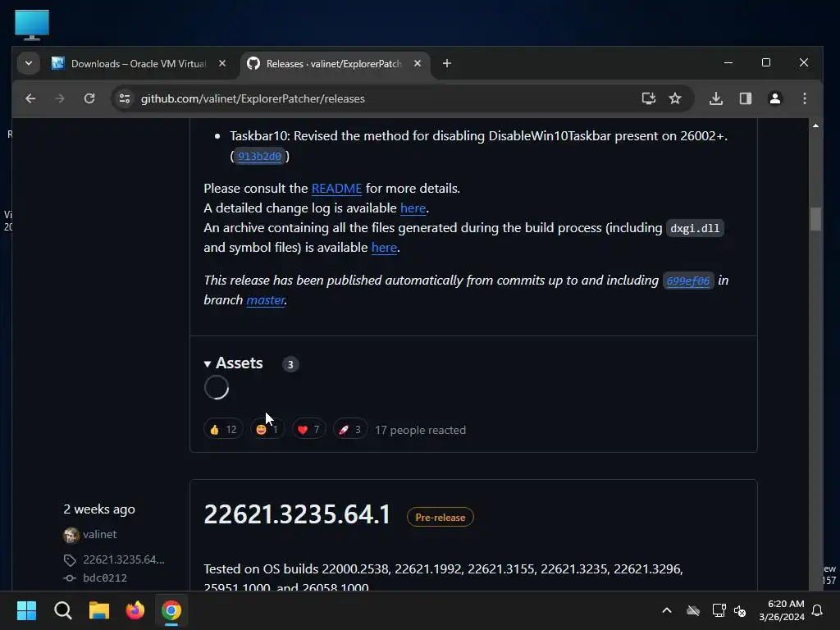This screenshot has width=840, height=630.
Task: Click the muted volume tray icon
Action: (741, 610)
